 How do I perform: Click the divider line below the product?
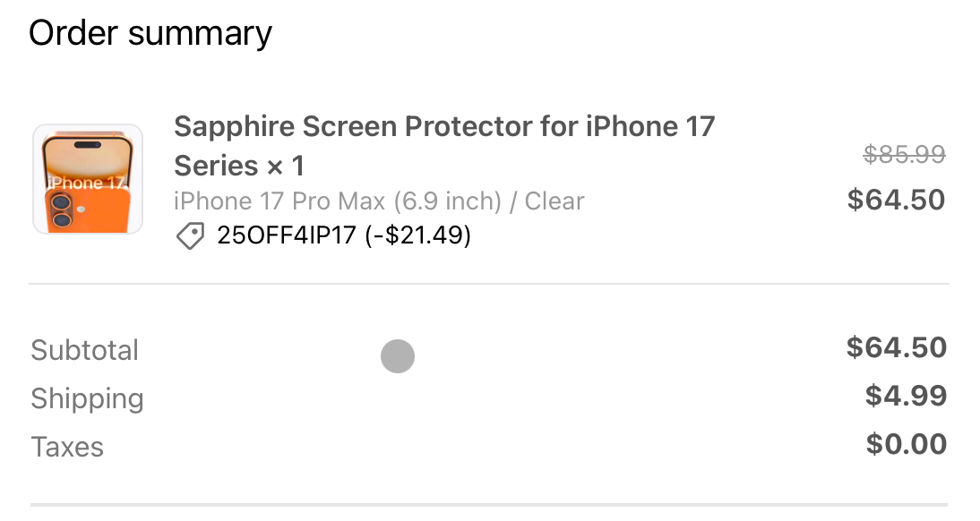(489, 284)
